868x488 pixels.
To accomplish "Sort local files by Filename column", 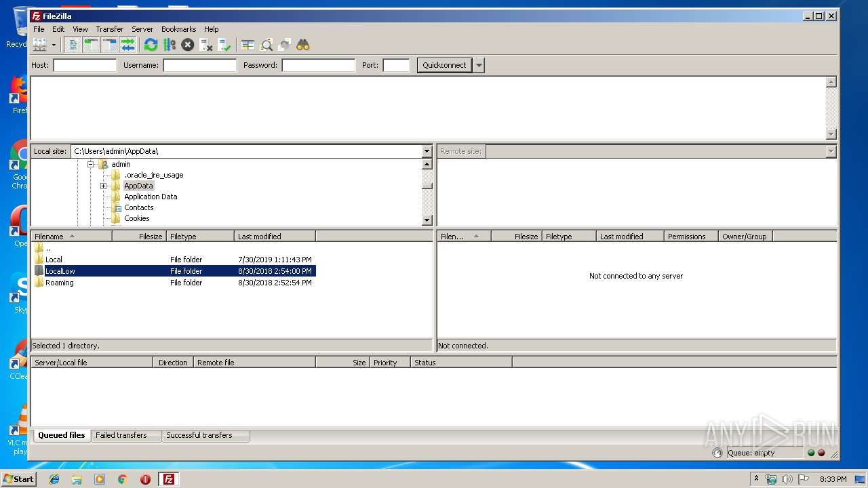I will 72,237.
